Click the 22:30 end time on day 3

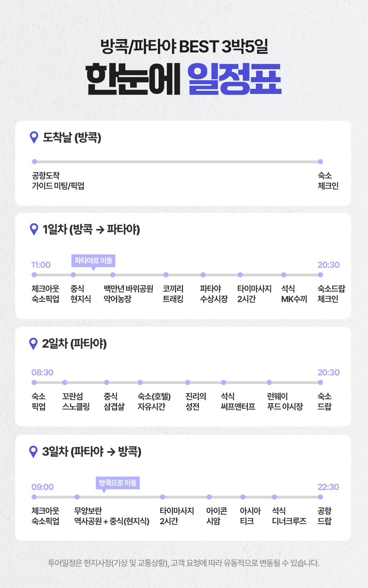(x=328, y=487)
